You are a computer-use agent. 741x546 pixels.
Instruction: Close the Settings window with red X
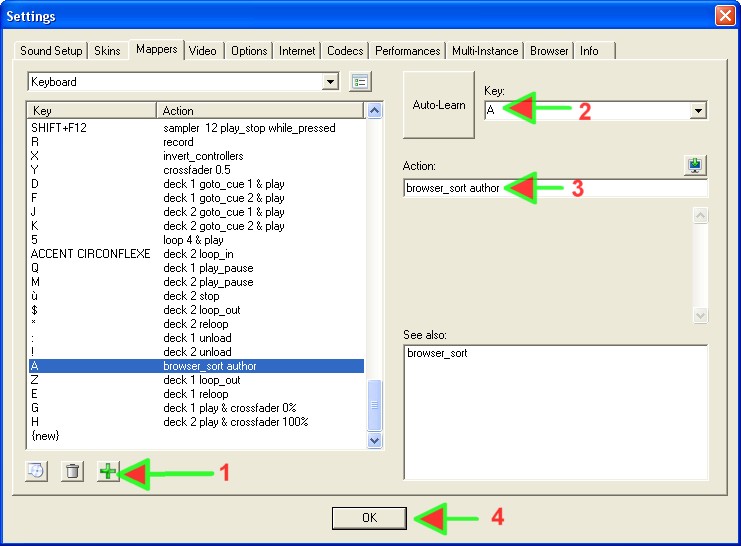(725, 16)
